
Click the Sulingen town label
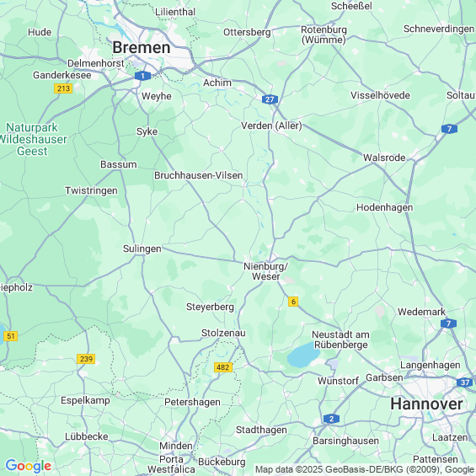(x=142, y=249)
